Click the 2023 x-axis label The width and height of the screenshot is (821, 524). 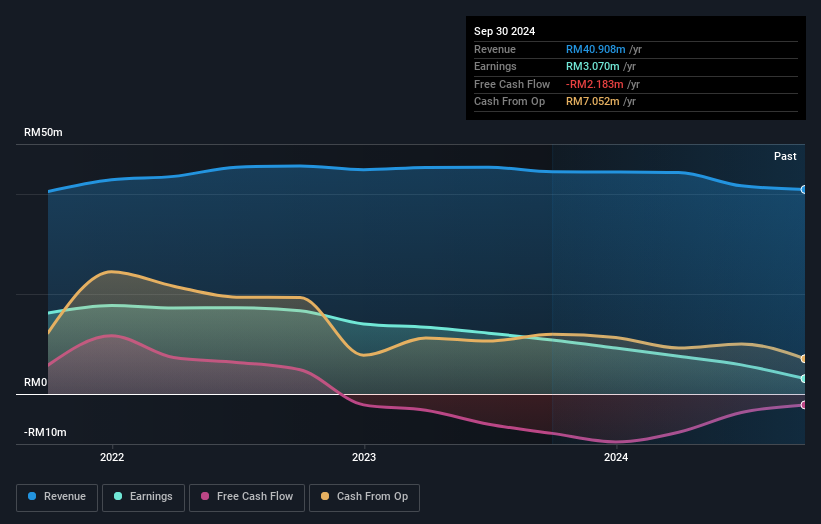(364, 457)
